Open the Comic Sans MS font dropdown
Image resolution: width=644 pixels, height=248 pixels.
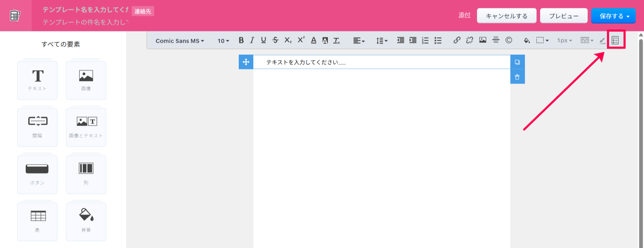point(180,41)
